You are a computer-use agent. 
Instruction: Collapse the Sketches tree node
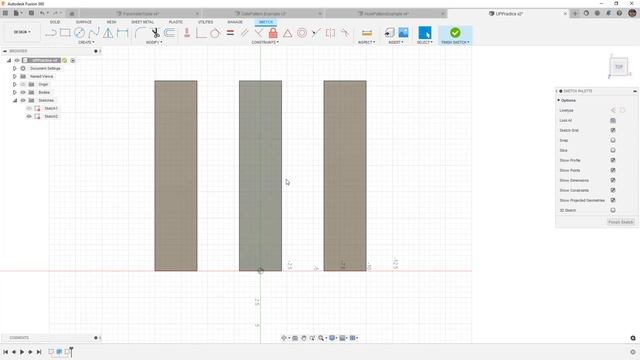[15, 100]
